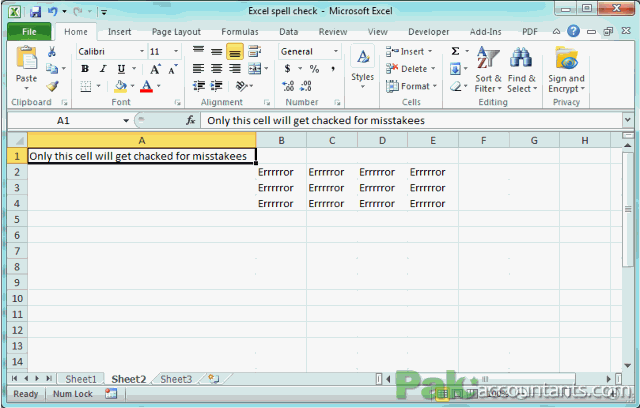Viewport: 640px width, 408px height.
Task: Switch to the Data tab
Action: pyautogui.click(x=289, y=32)
